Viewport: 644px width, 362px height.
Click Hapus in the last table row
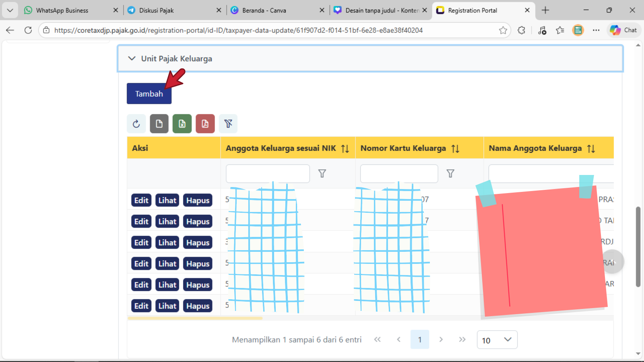coord(198,306)
